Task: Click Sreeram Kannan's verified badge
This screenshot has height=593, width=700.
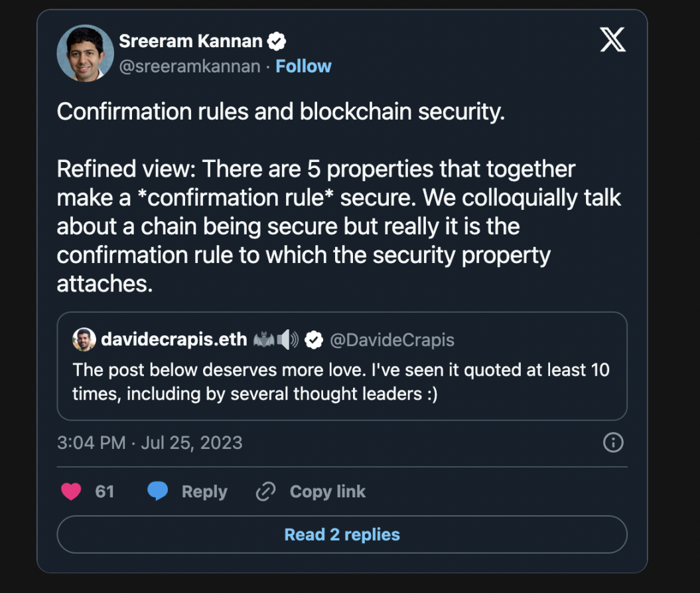Action: pos(277,41)
